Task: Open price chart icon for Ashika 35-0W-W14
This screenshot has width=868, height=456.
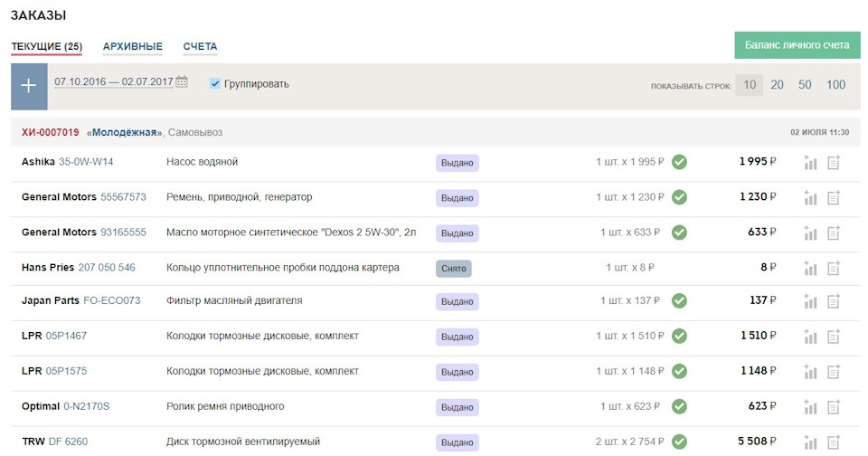Action: (810, 162)
